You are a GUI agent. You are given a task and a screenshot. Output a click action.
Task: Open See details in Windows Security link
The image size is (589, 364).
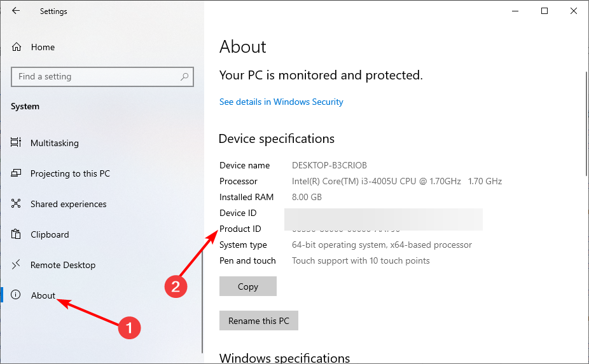coord(281,102)
